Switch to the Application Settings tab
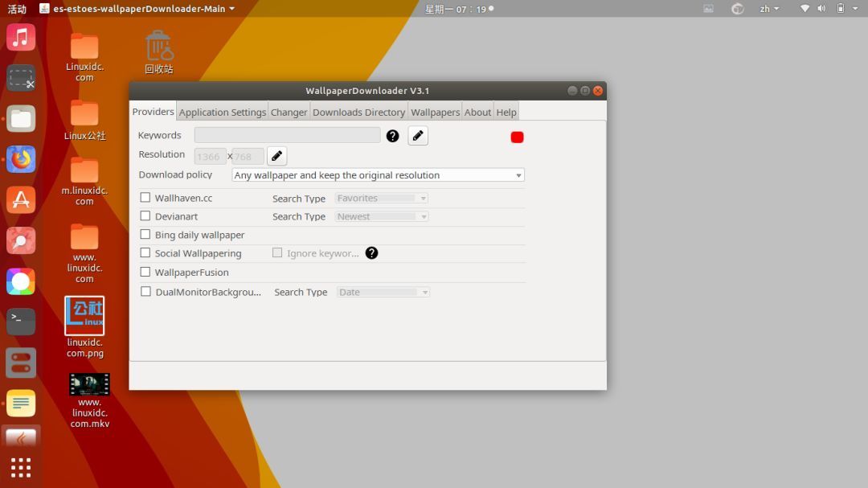Screen dimensions: 868x488 click(x=223, y=112)
